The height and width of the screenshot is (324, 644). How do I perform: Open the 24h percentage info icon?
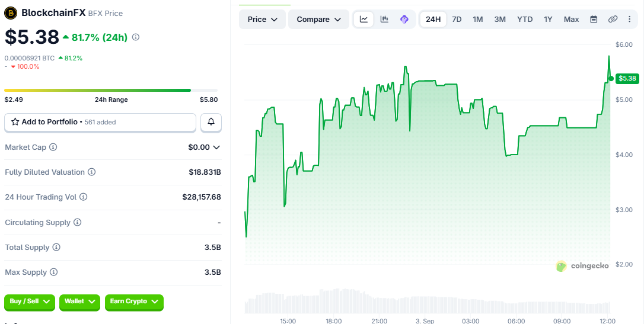(x=136, y=37)
